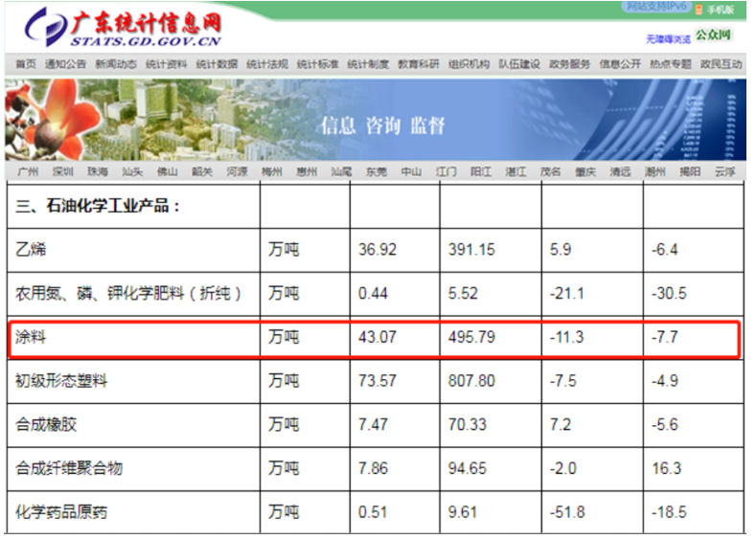Viewport: 756px width, 539px height.
Task: Select the 珠海 city link
Action: pos(98,172)
